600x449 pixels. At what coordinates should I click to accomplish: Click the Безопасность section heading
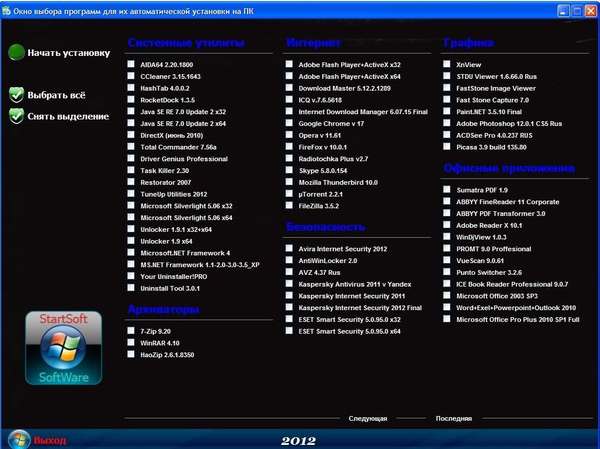(x=326, y=227)
